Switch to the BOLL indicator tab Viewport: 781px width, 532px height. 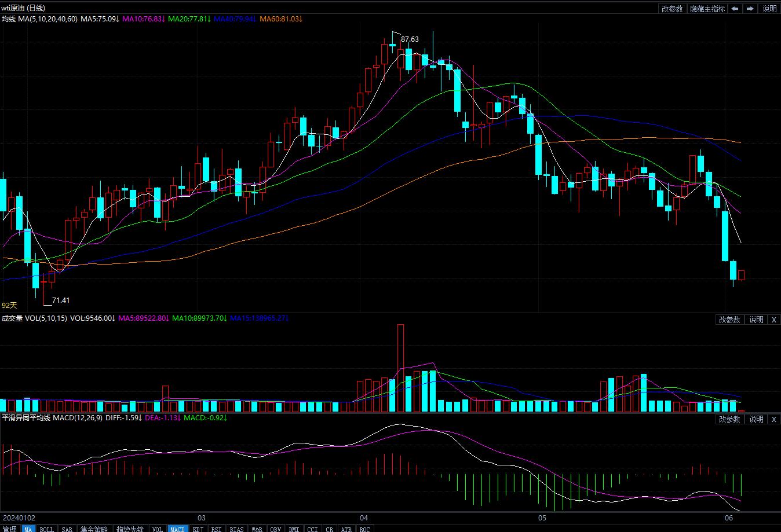(x=46, y=529)
